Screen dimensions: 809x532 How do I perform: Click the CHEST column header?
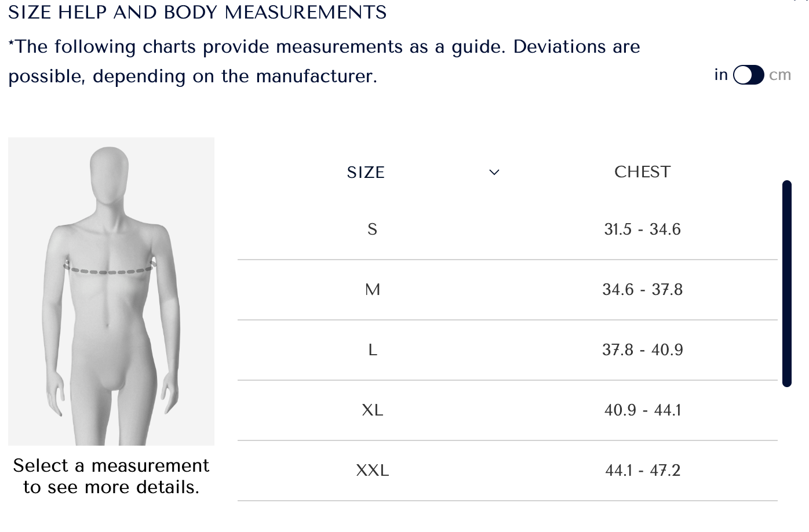point(642,172)
